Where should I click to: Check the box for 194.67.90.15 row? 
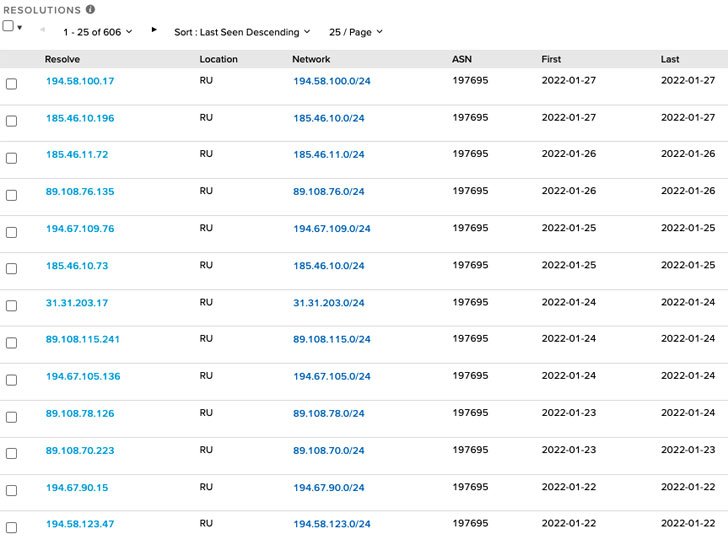(11, 491)
